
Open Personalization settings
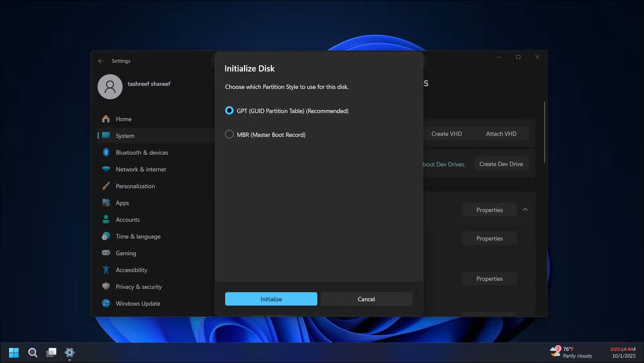point(135,186)
